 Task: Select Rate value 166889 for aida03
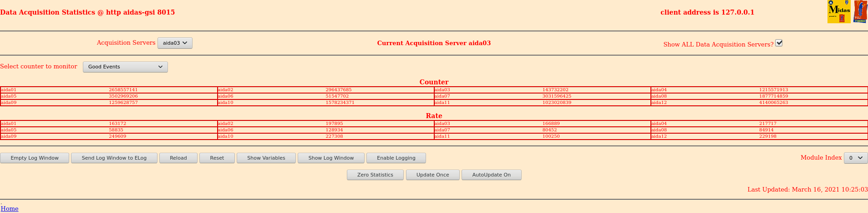[551, 124]
